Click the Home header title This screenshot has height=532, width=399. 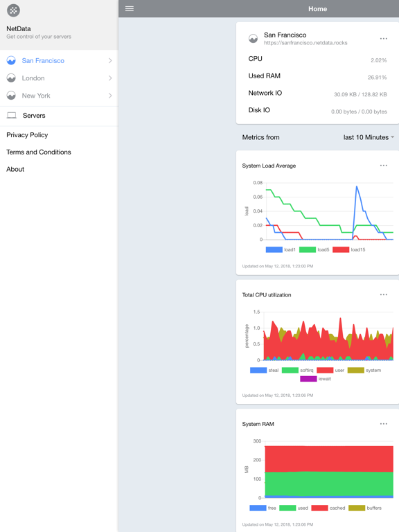pyautogui.click(x=317, y=9)
